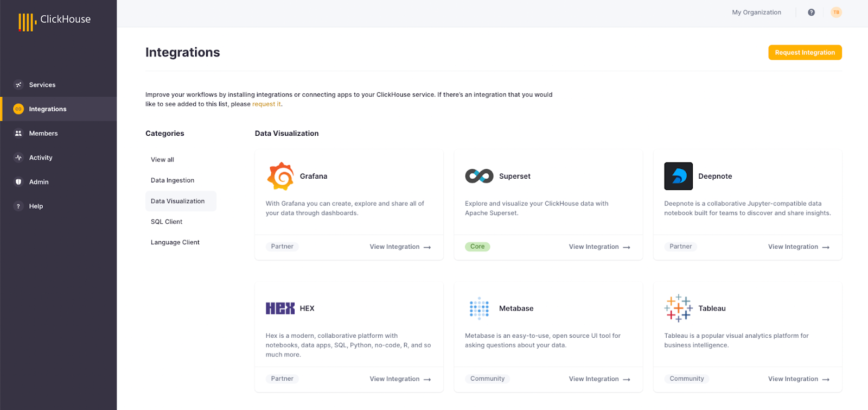Open Members page from sidebar
Image resolution: width=868 pixels, height=410 pixels.
(43, 134)
